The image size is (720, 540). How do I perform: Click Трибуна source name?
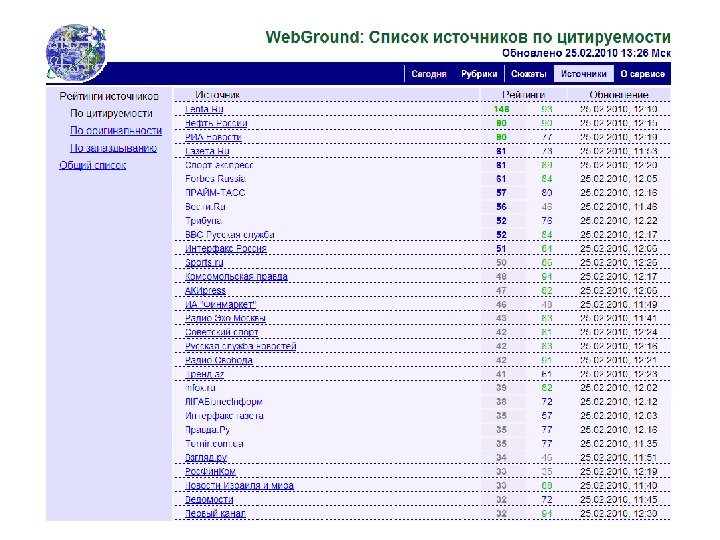pyautogui.click(x=203, y=221)
